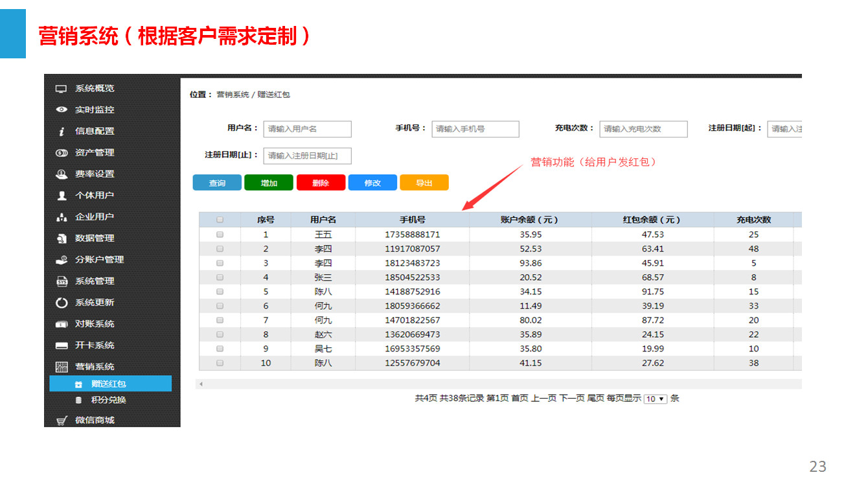Click the eye icon for 实时监控
Viewport: 868px width, 479px height.
pos(62,110)
